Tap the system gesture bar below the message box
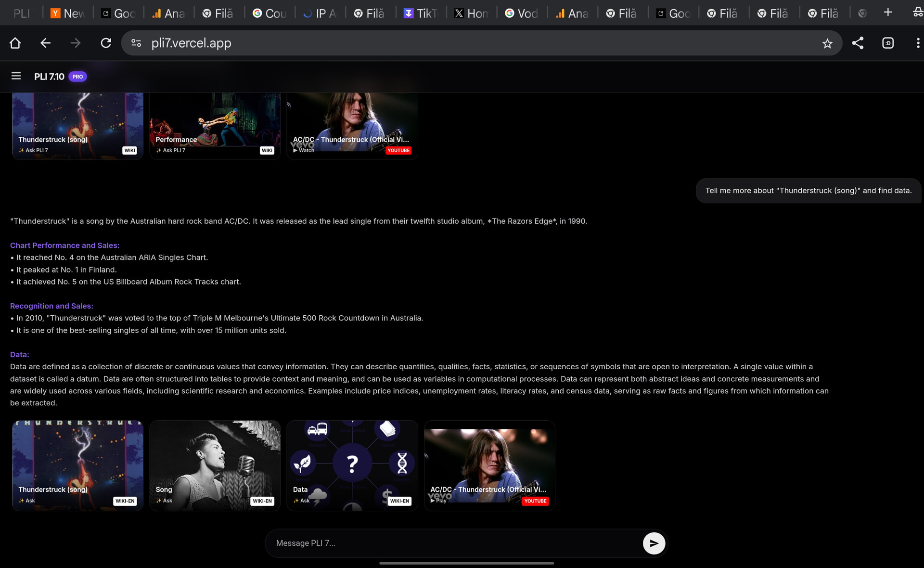The image size is (924, 568). (466, 563)
